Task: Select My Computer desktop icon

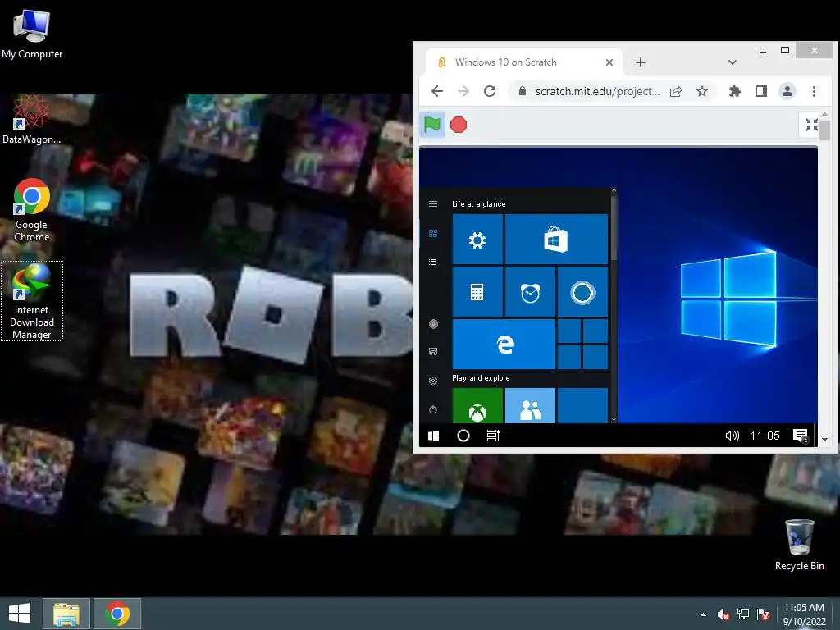Action: click(x=32, y=34)
